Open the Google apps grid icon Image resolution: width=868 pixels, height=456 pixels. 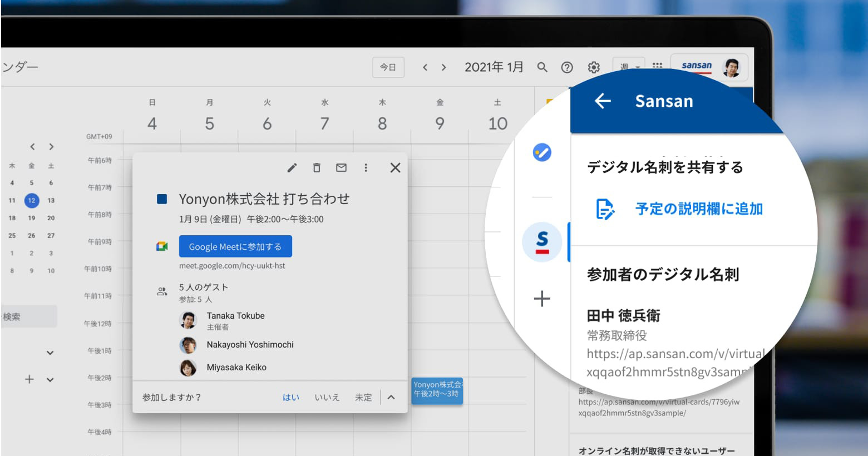pyautogui.click(x=657, y=66)
